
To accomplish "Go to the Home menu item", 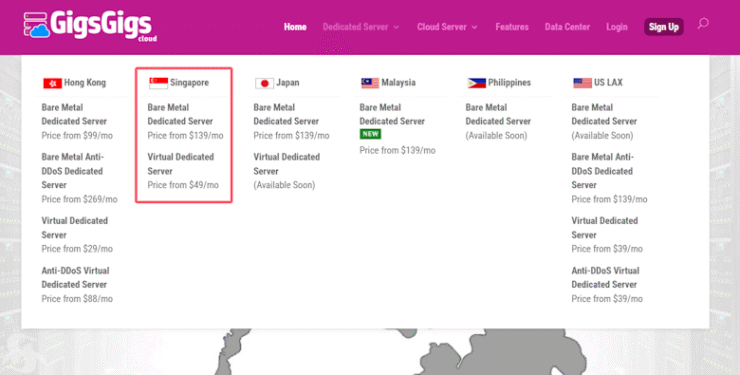I will click(295, 27).
